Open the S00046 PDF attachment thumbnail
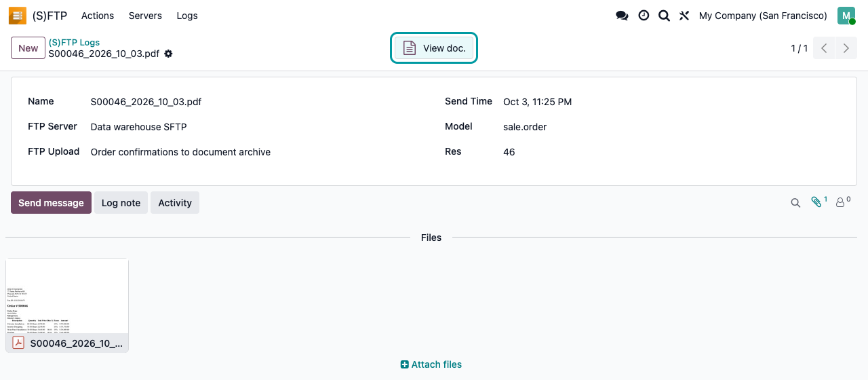 point(67,305)
